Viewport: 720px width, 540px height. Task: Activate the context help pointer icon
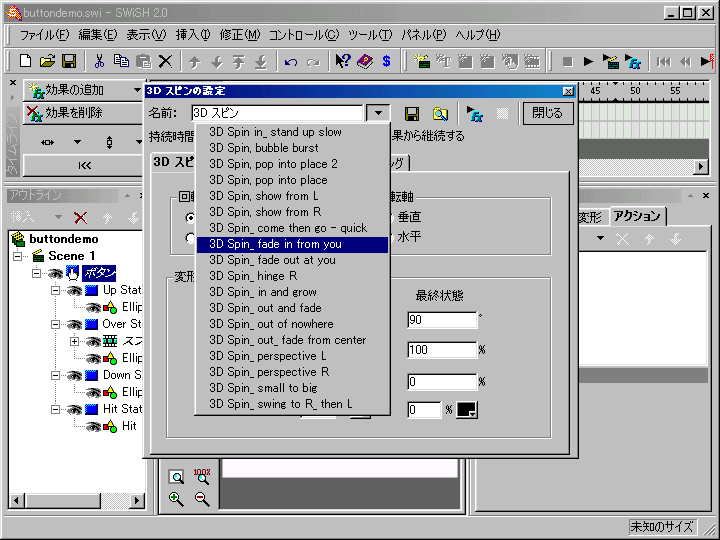[x=343, y=61]
